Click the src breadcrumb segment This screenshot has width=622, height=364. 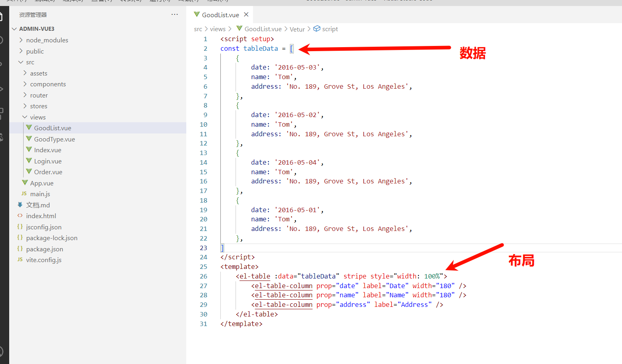click(198, 29)
